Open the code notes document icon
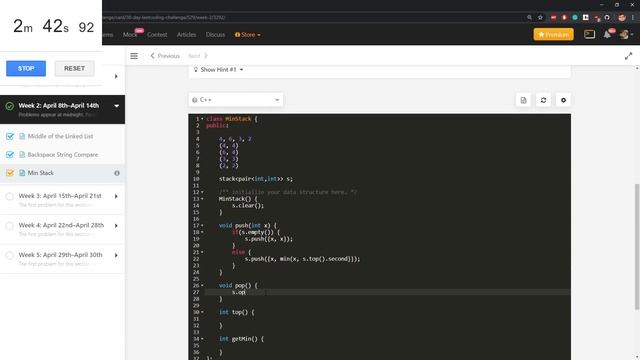Image resolution: width=640 pixels, height=360 pixels. [x=523, y=100]
